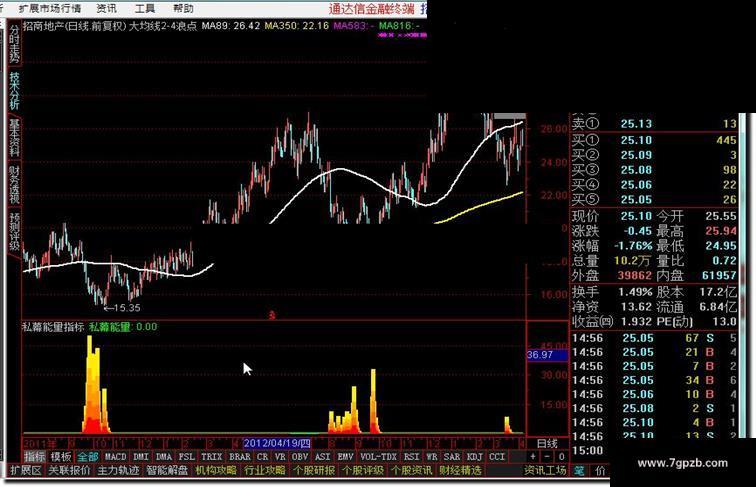The width and height of the screenshot is (756, 487).
Task: Click the 卖① 25.13 quote row
Action: [x=654, y=124]
